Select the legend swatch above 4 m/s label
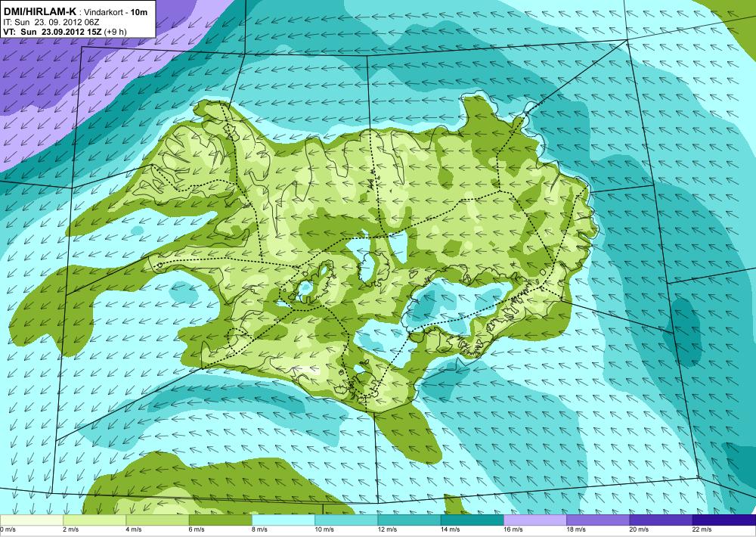 (157, 520)
